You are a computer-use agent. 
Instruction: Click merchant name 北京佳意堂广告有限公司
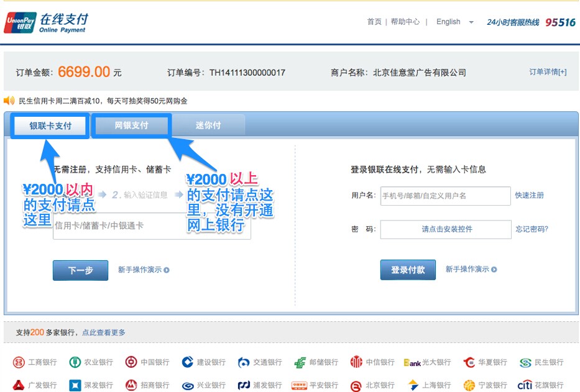click(420, 73)
